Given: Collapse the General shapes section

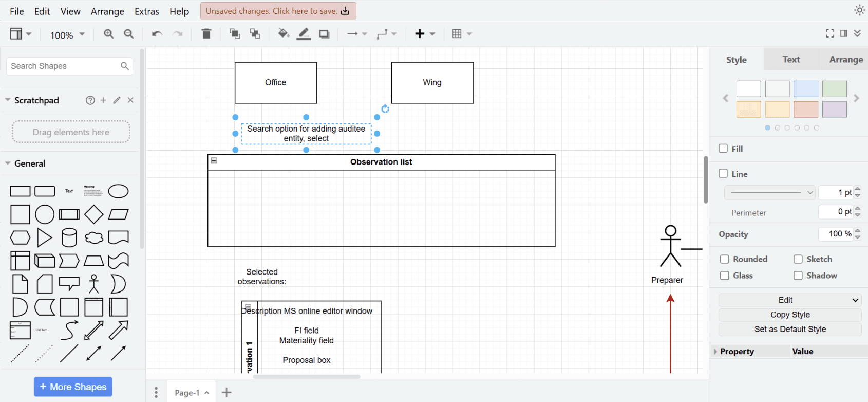Looking at the screenshot, I should 8,163.
